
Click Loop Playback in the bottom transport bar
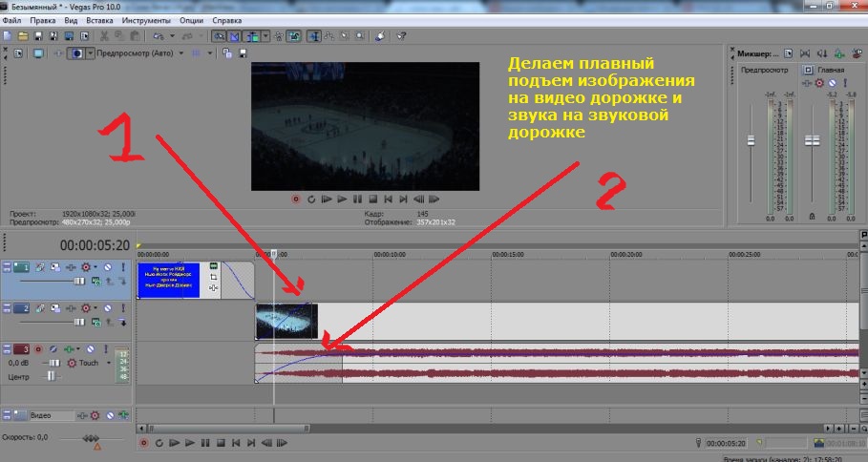pyautogui.click(x=159, y=443)
